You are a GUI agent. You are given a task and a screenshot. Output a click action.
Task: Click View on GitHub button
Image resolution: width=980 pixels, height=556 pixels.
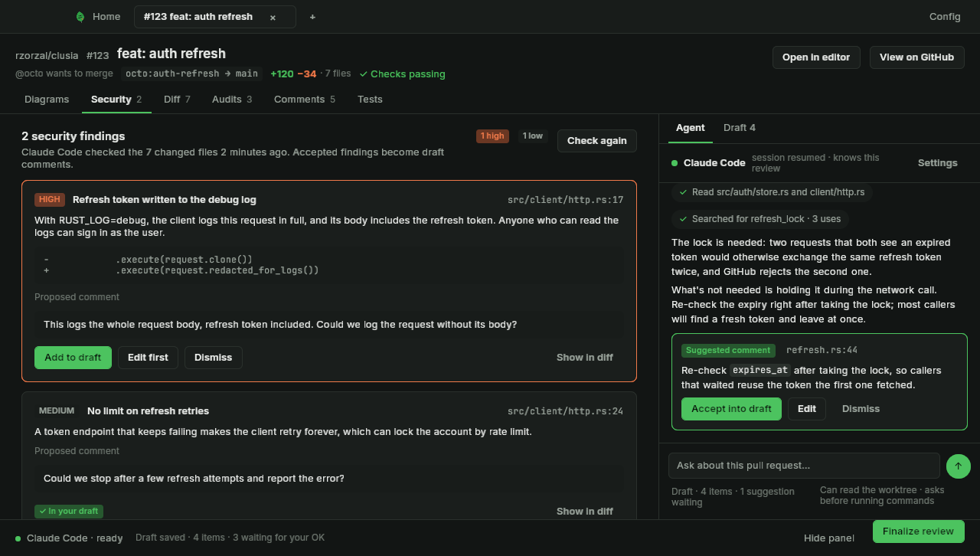pyautogui.click(x=916, y=57)
